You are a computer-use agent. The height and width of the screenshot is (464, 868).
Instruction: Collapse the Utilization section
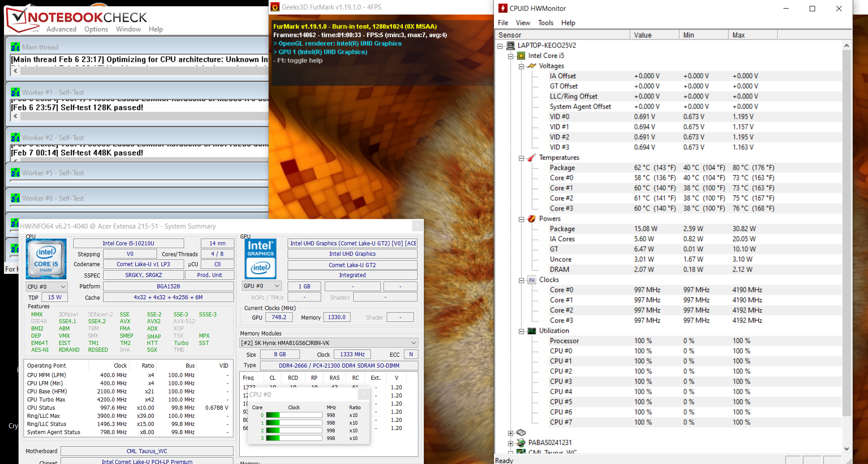(x=522, y=331)
